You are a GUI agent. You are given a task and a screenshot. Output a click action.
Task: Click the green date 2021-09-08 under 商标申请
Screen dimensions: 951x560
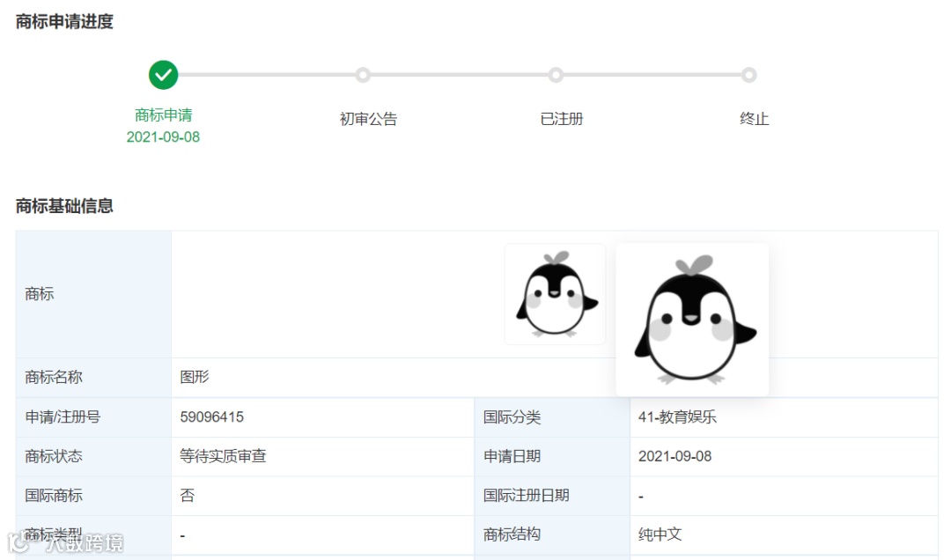pyautogui.click(x=163, y=137)
